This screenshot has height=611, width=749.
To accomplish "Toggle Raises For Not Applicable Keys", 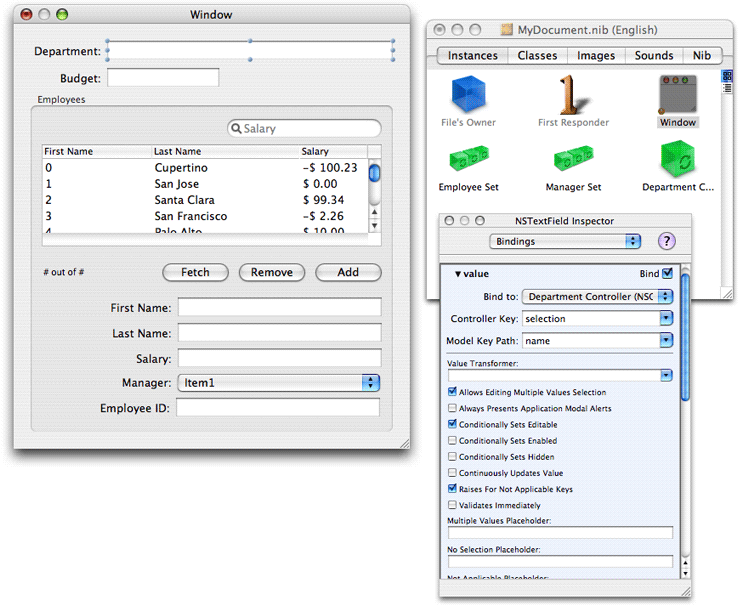I will coord(452,489).
